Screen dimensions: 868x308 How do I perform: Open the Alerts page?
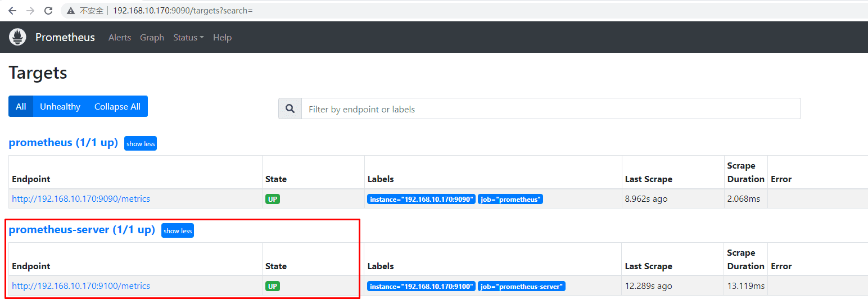click(x=120, y=37)
